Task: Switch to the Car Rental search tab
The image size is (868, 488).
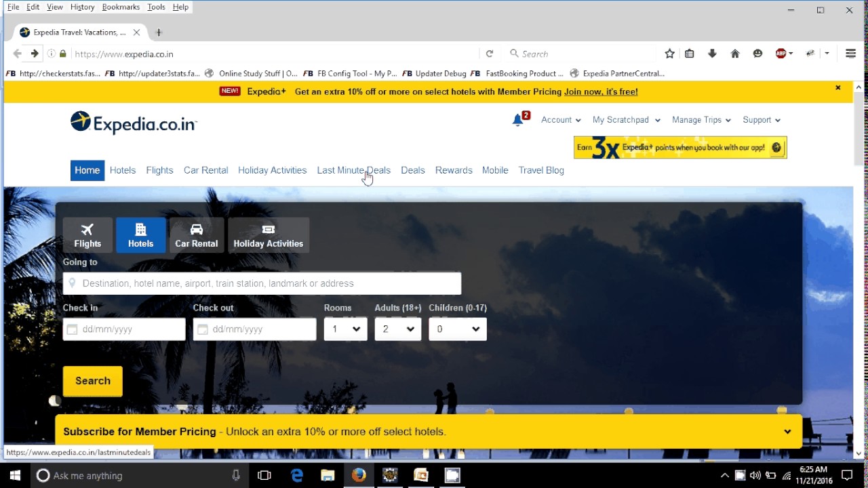Action: coord(197,235)
